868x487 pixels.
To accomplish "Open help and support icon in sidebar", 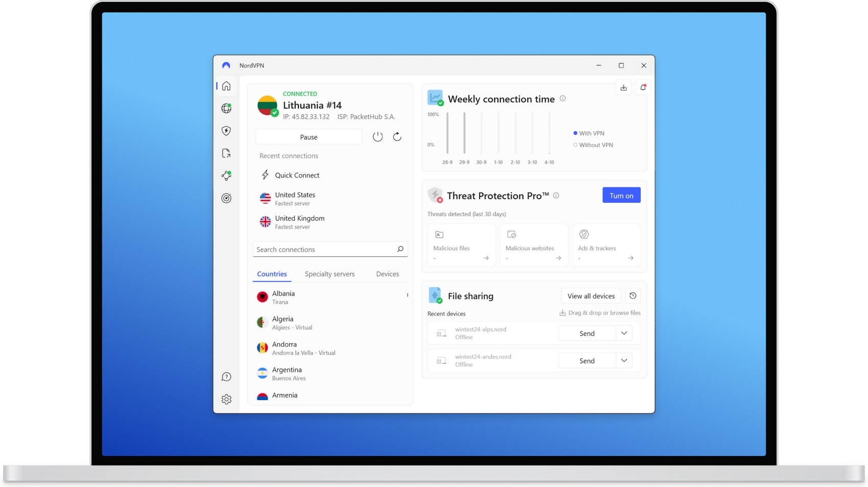I will coord(226,377).
